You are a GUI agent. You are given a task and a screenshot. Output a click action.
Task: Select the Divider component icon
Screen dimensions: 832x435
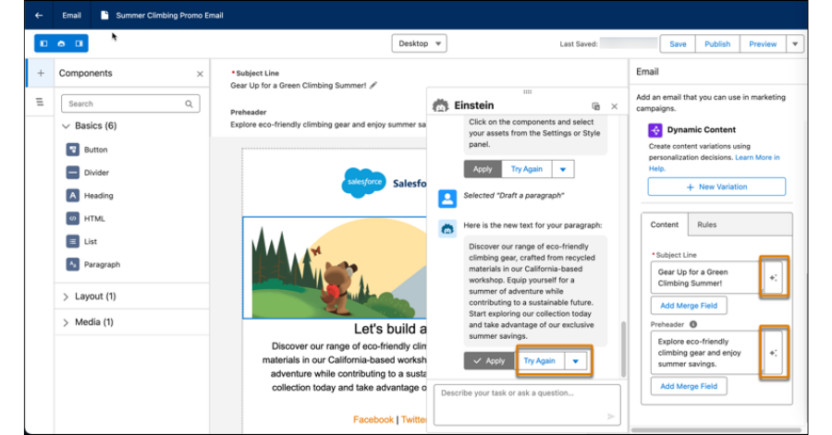(73, 172)
